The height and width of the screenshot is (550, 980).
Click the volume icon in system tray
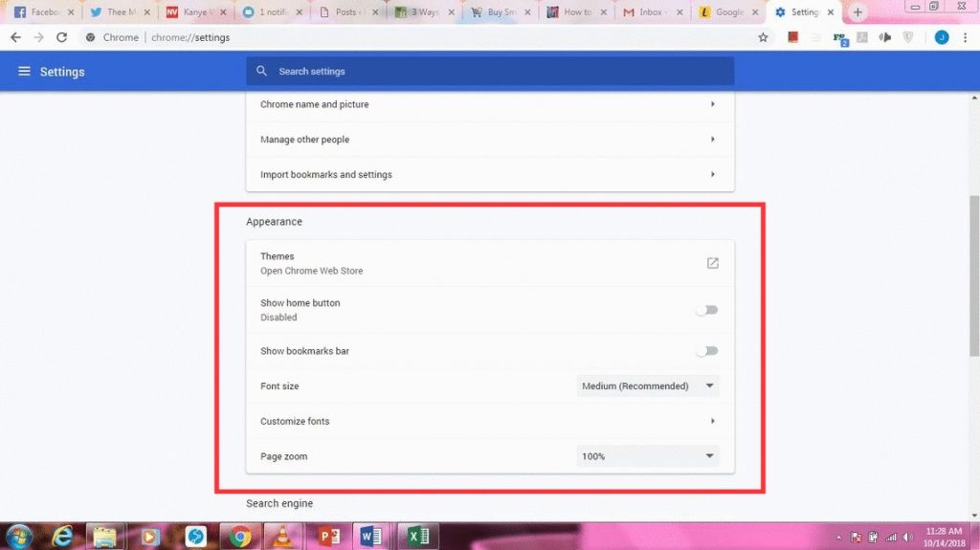908,537
